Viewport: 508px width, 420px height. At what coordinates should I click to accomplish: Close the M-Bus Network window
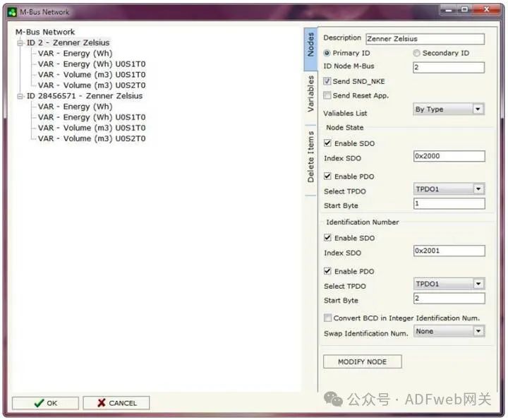tap(486, 10)
